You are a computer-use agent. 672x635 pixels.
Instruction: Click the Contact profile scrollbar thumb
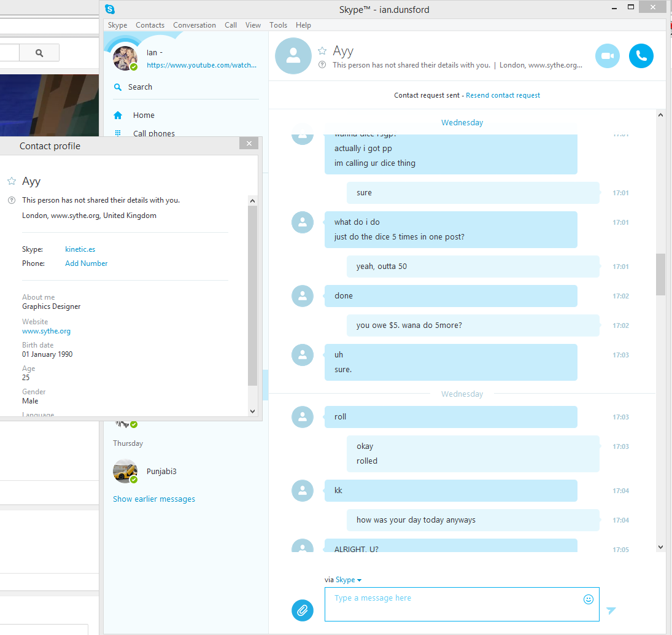coord(252,296)
